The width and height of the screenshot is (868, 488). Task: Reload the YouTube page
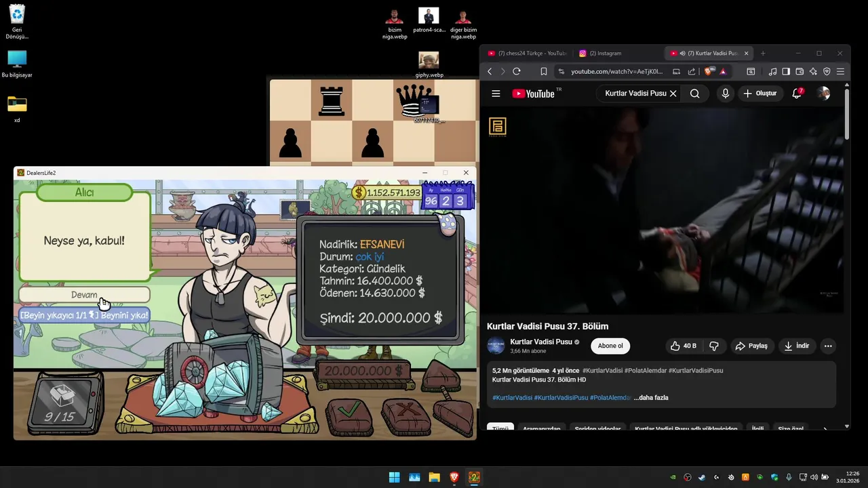[517, 71]
